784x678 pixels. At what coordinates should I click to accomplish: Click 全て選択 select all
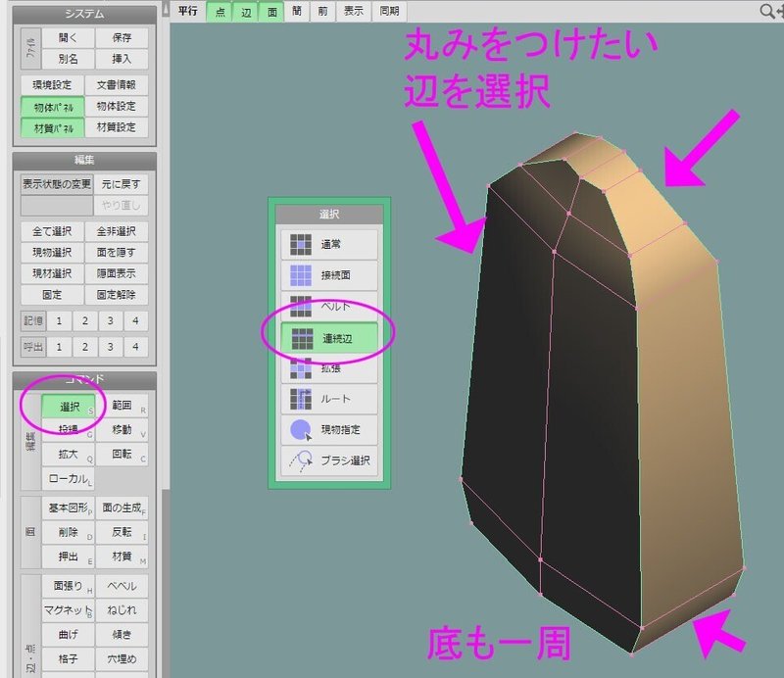[x=53, y=231]
